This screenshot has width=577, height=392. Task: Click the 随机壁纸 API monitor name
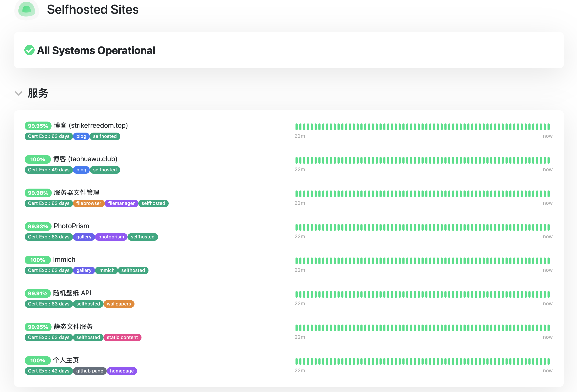(72, 293)
